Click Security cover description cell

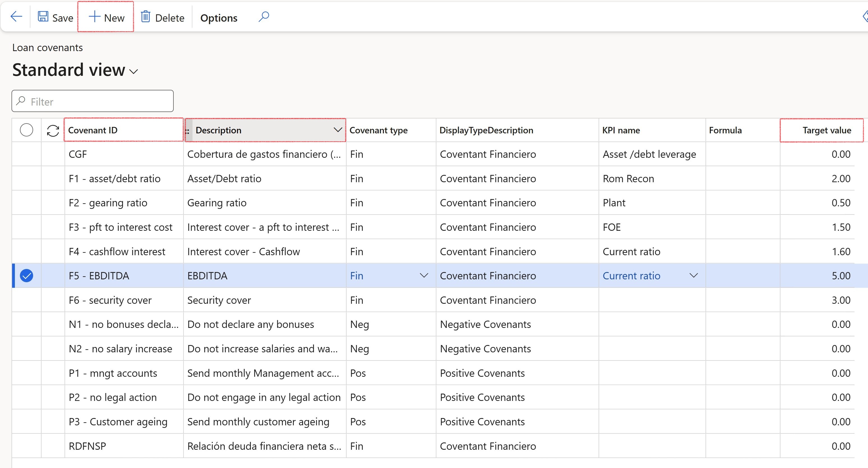pos(265,300)
